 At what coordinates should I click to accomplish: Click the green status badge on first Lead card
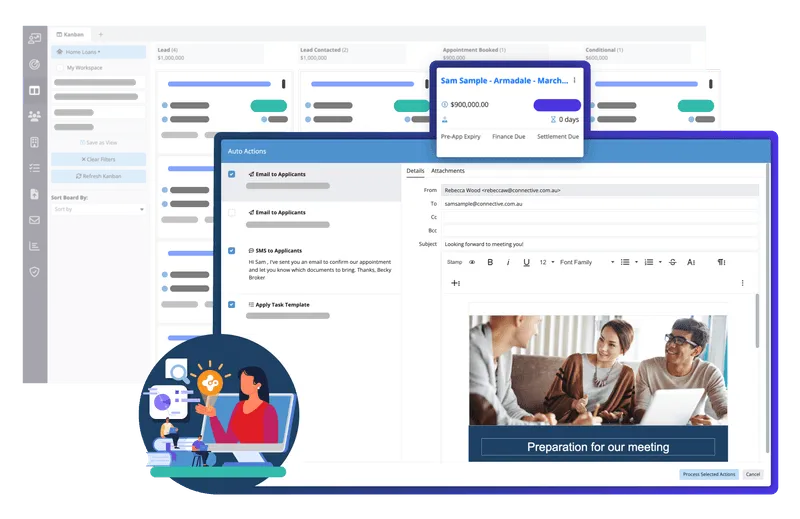pos(268,106)
